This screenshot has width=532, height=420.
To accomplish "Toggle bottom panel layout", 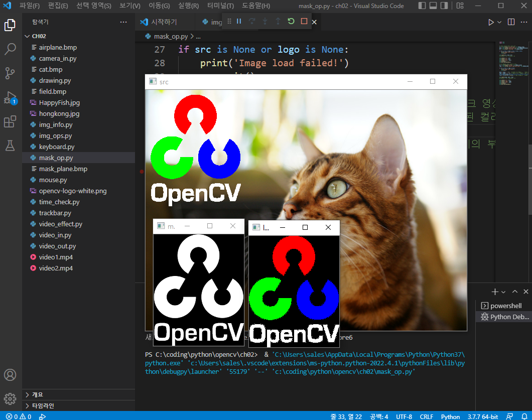I will [x=433, y=6].
